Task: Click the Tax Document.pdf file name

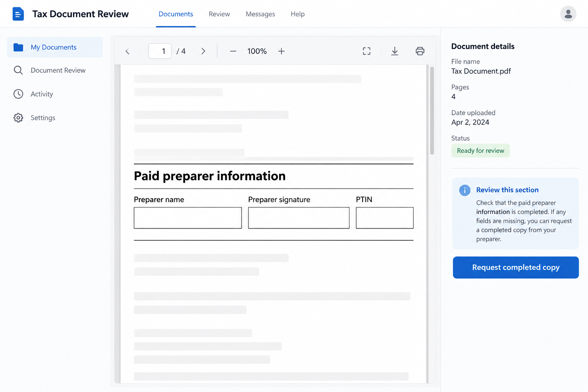Action: 481,71
